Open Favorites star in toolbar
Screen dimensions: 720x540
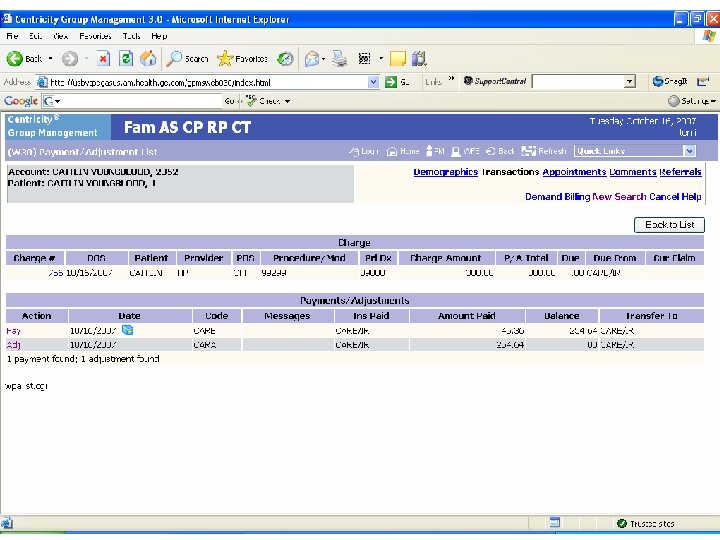(225, 59)
